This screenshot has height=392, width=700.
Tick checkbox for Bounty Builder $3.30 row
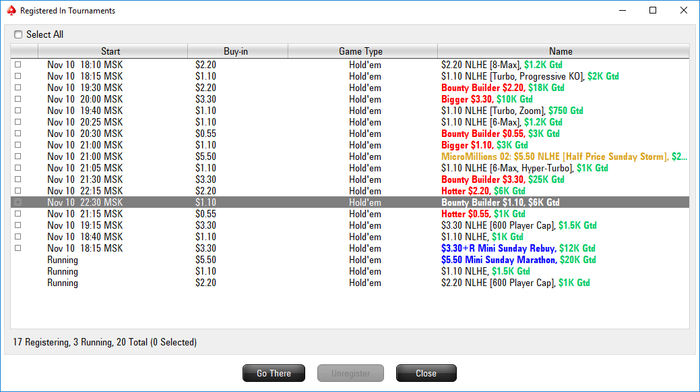coord(18,179)
